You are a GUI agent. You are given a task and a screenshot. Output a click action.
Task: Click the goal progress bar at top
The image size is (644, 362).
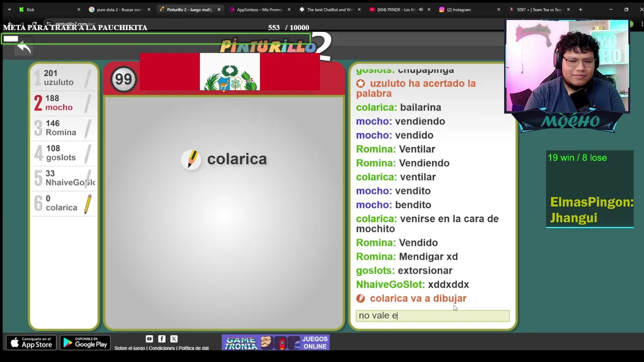coord(156,39)
